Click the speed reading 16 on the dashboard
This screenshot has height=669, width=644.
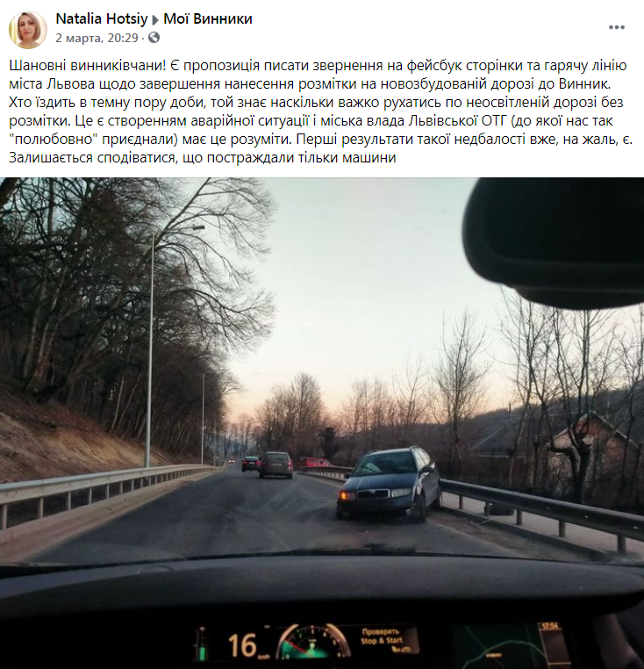click(x=242, y=645)
